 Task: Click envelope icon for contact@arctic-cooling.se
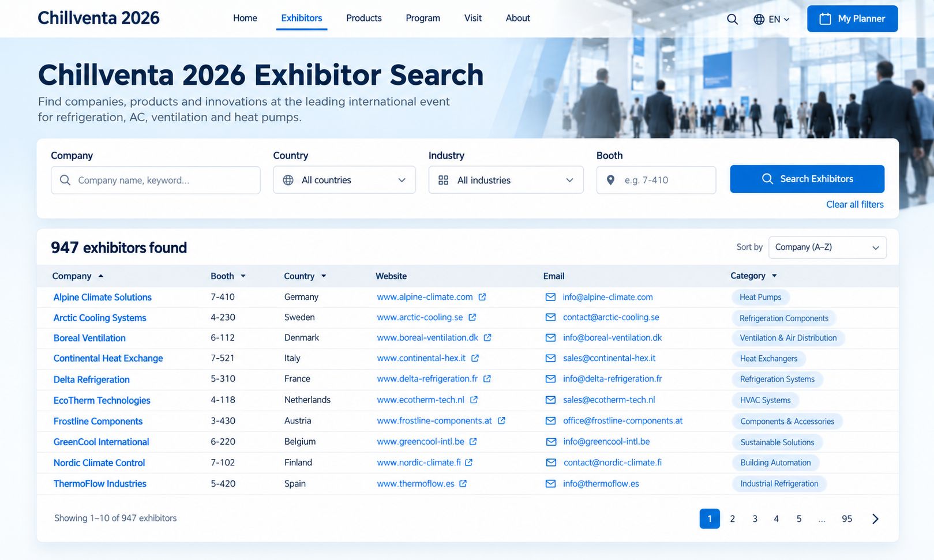[x=550, y=317]
